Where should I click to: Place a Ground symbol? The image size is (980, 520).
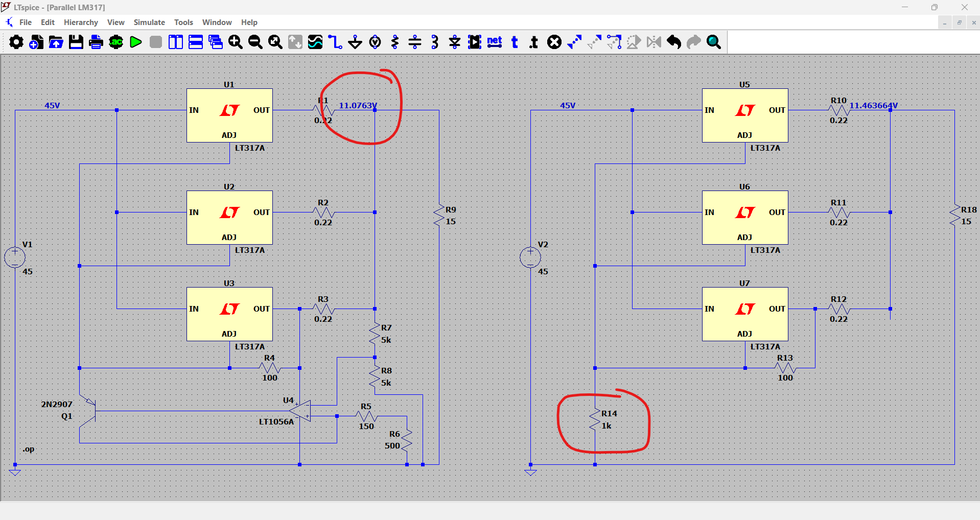[355, 42]
